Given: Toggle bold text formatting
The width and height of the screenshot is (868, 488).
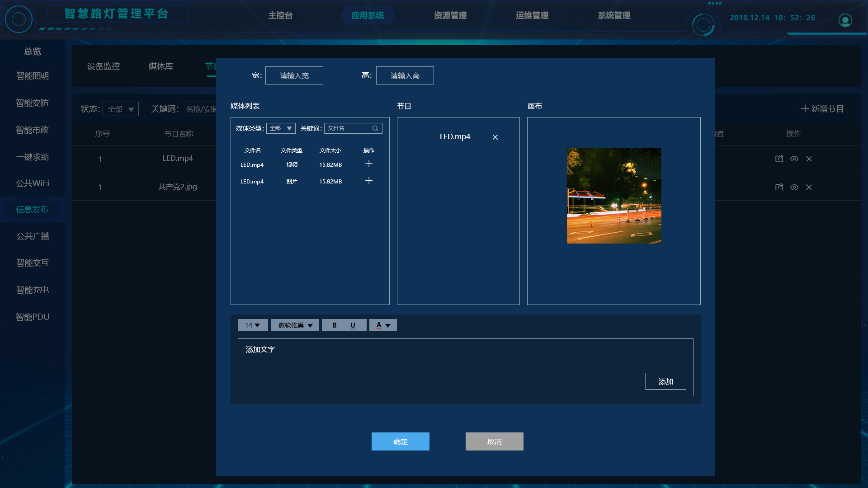Looking at the screenshot, I should pyautogui.click(x=334, y=325).
